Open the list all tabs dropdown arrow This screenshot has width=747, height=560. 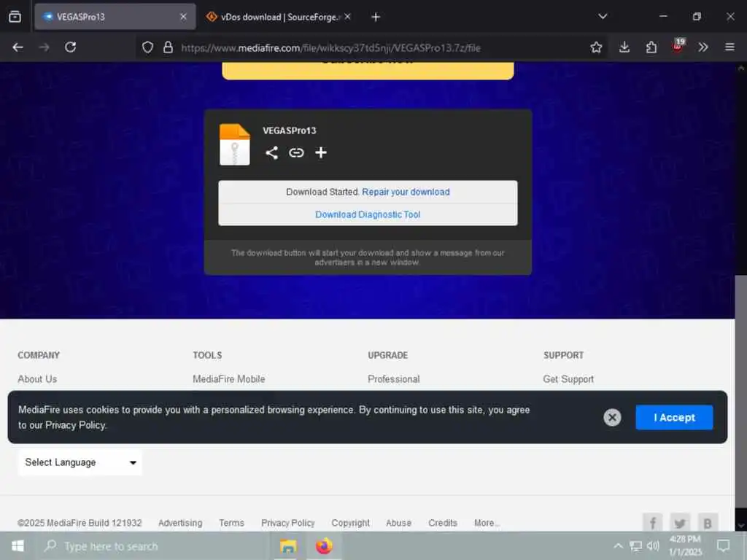pos(603,17)
